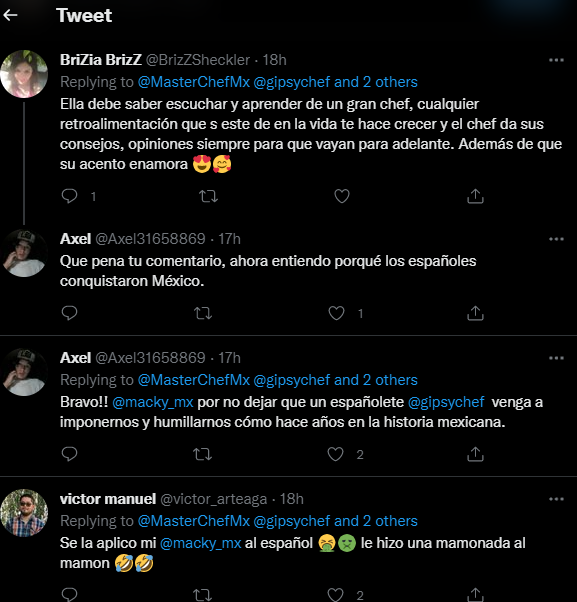Like BriZia BrizZ's tweet
The height and width of the screenshot is (602, 577).
342,196
